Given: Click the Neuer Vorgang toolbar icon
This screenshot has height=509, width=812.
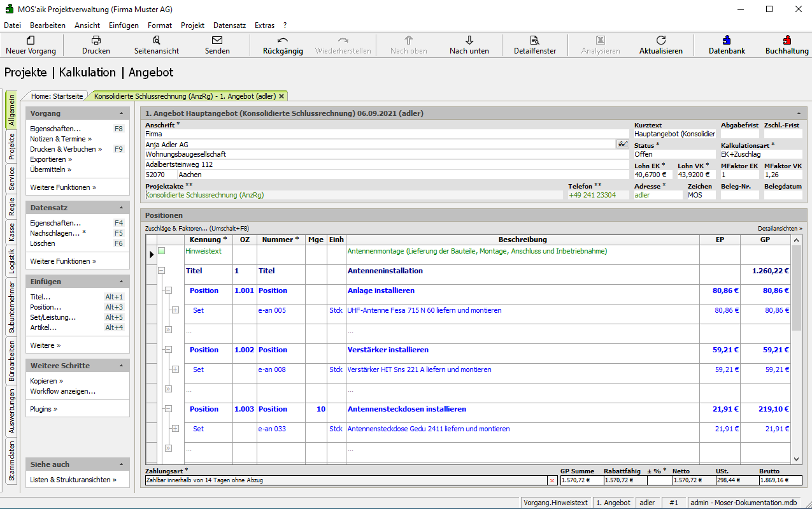Looking at the screenshot, I should point(31,40).
